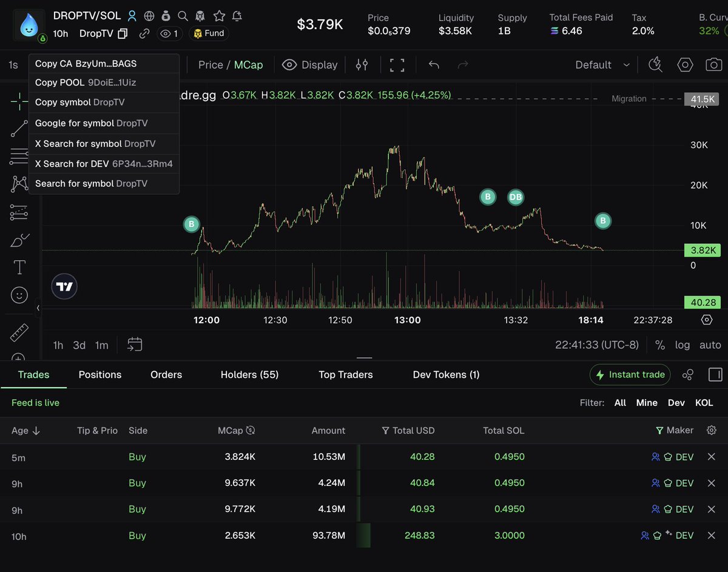Choose Copy symbol DropTV
728x572 pixels.
coord(104,103)
